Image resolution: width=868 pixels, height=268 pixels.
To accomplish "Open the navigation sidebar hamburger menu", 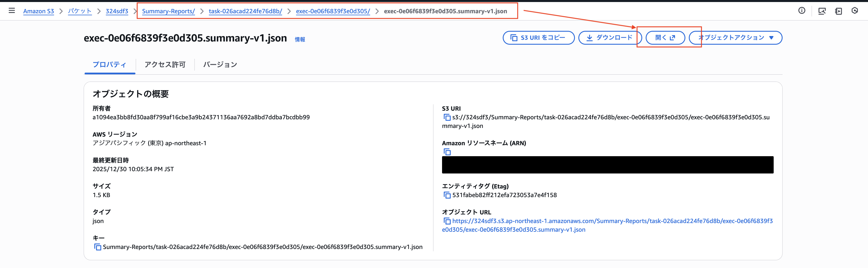I will pos(12,10).
